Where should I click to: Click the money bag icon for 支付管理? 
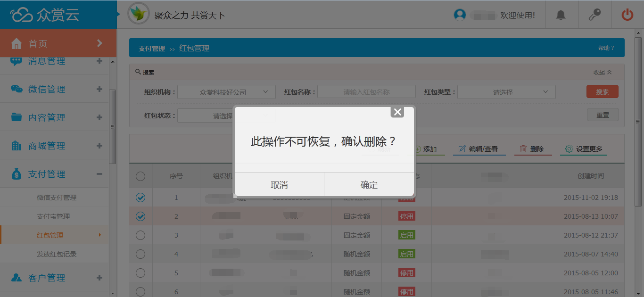[17, 174]
